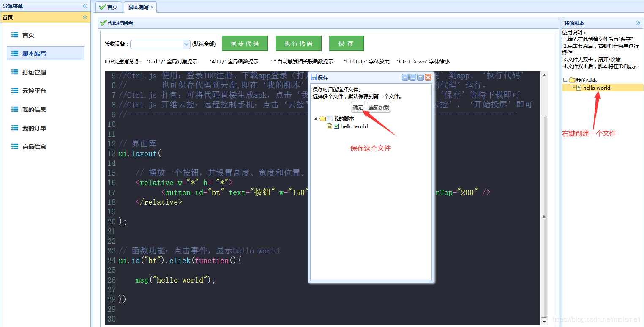Viewport: 644px width, 327px height.
Task: Maximize the 保存 dialog
Action: click(420, 77)
